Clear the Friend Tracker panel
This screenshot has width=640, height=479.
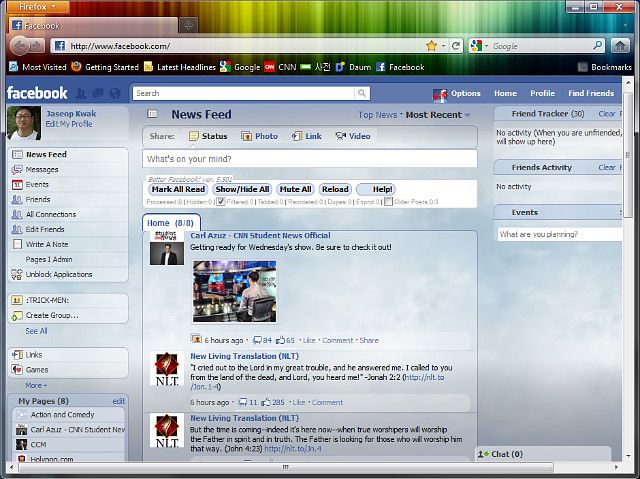(607, 114)
